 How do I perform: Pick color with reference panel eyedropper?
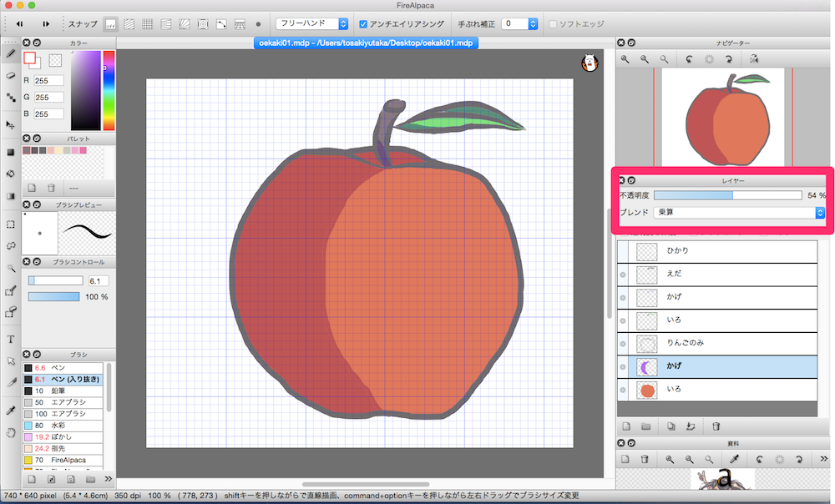coord(734,459)
